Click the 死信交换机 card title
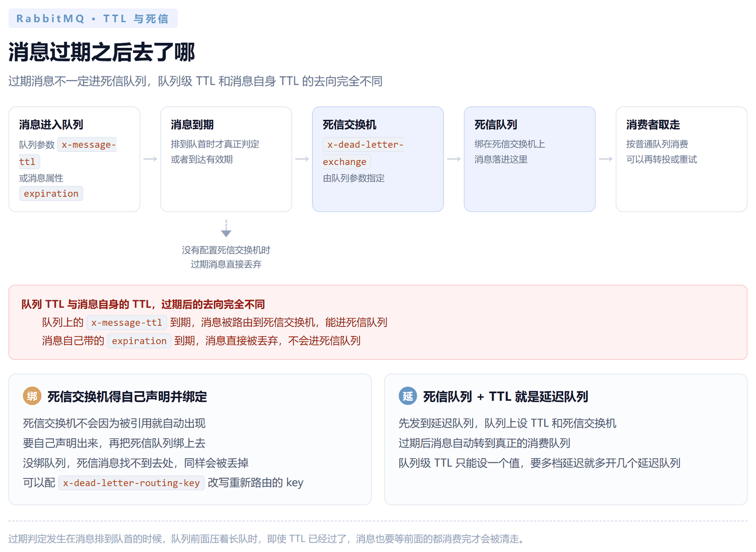756x552 pixels. click(x=349, y=124)
